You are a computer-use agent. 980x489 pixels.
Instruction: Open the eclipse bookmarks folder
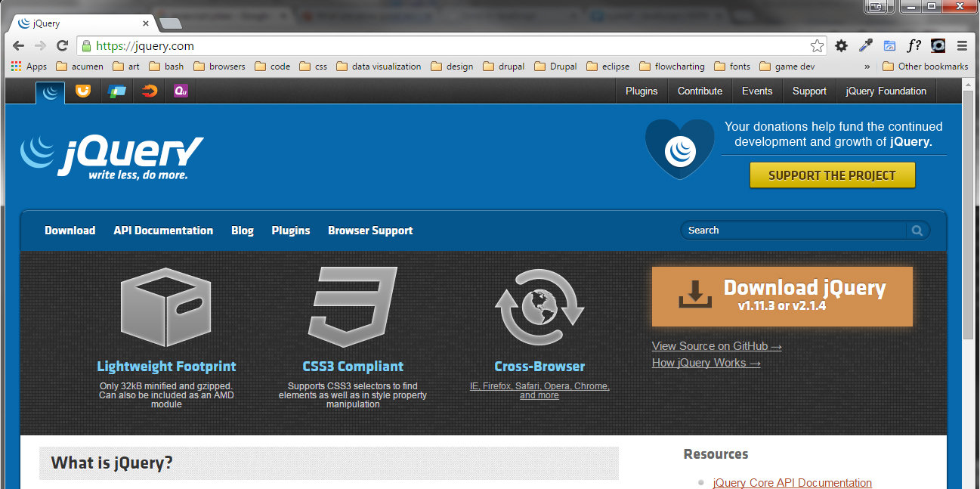(608, 67)
